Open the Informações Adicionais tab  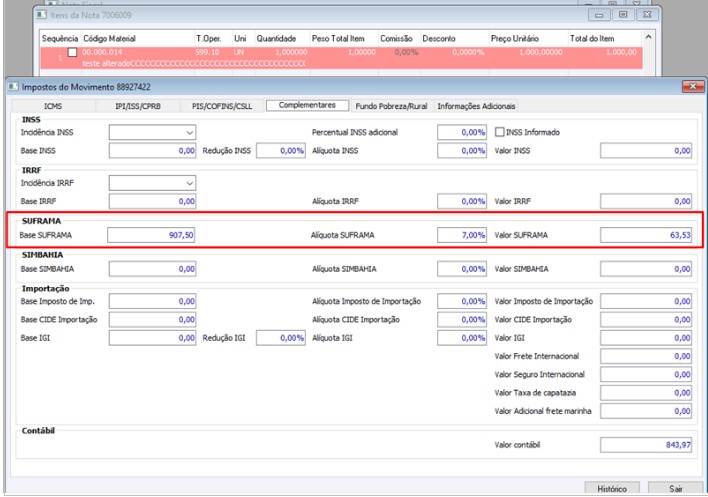click(475, 105)
